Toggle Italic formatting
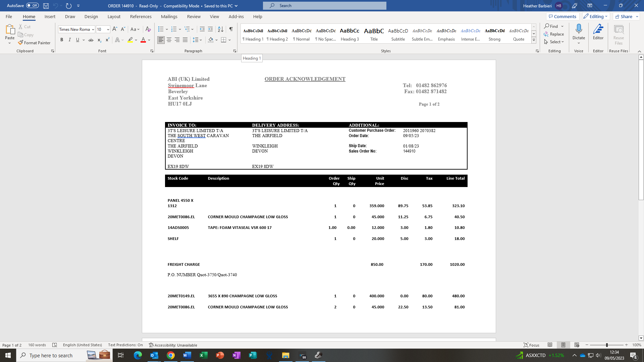 (x=70, y=40)
